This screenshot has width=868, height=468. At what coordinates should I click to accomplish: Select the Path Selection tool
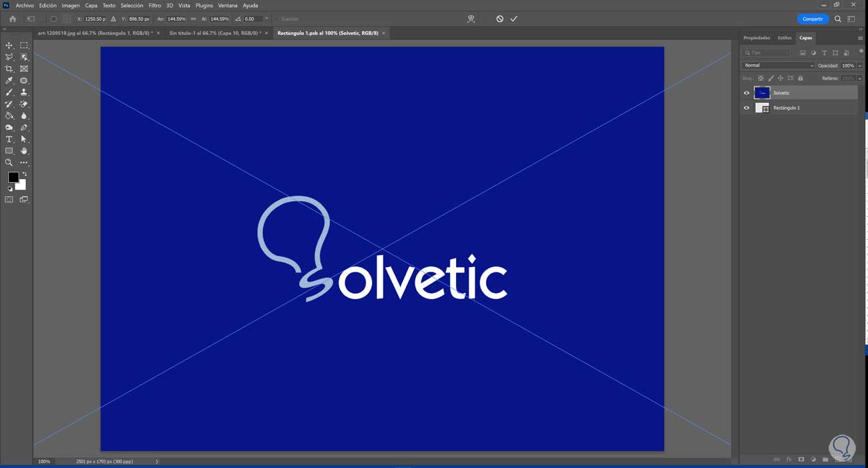(24, 139)
